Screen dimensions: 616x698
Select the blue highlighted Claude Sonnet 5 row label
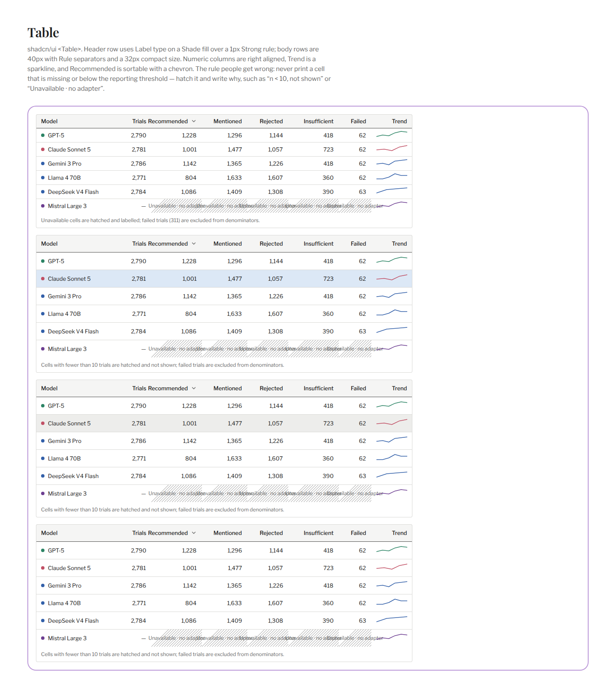click(x=69, y=279)
